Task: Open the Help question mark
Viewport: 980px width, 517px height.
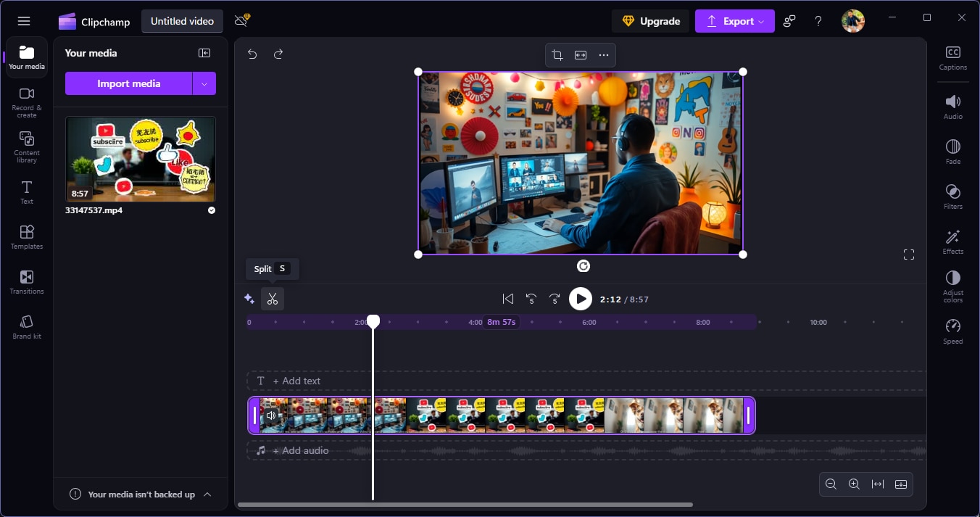Action: [x=818, y=21]
